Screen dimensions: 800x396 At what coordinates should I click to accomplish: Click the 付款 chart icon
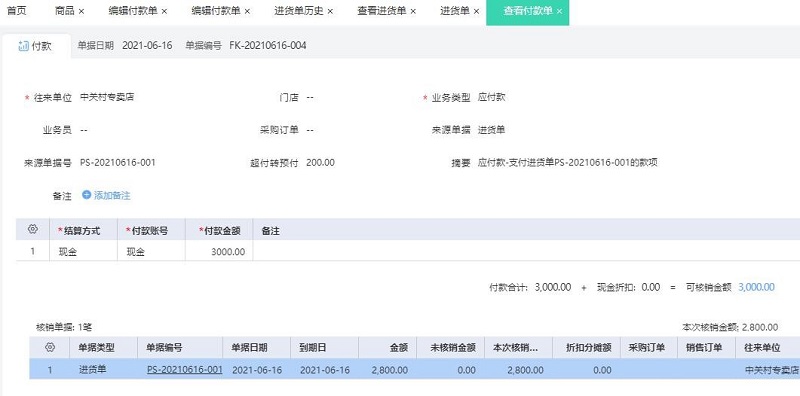[x=23, y=46]
